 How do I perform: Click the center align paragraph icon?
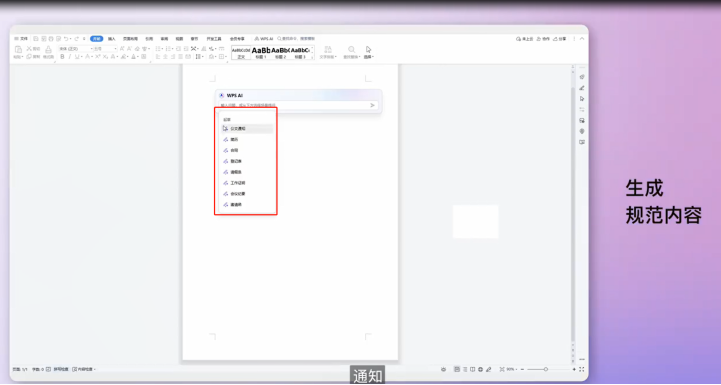pyautogui.click(x=166, y=57)
